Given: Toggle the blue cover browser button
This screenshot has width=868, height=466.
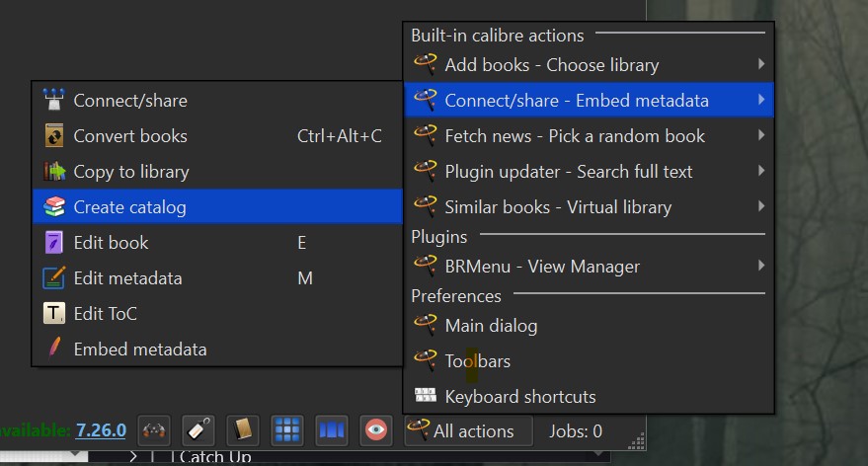Looking at the screenshot, I should pos(331,430).
